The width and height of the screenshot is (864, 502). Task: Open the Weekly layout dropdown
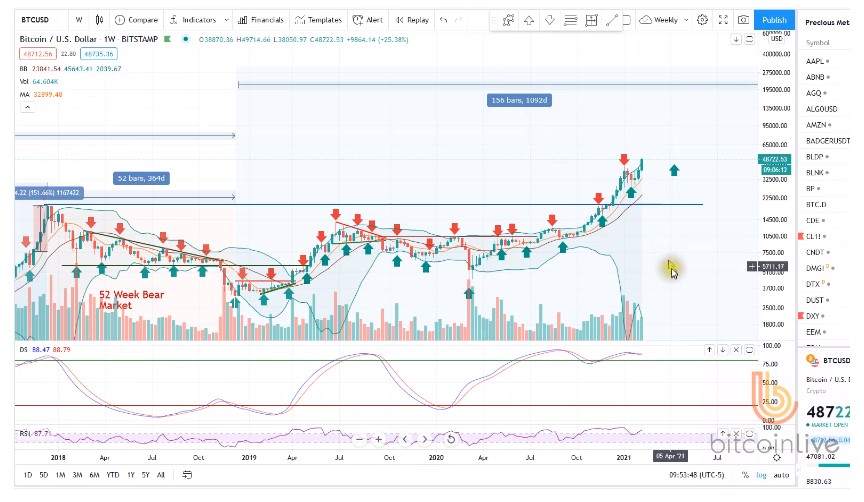pos(666,20)
